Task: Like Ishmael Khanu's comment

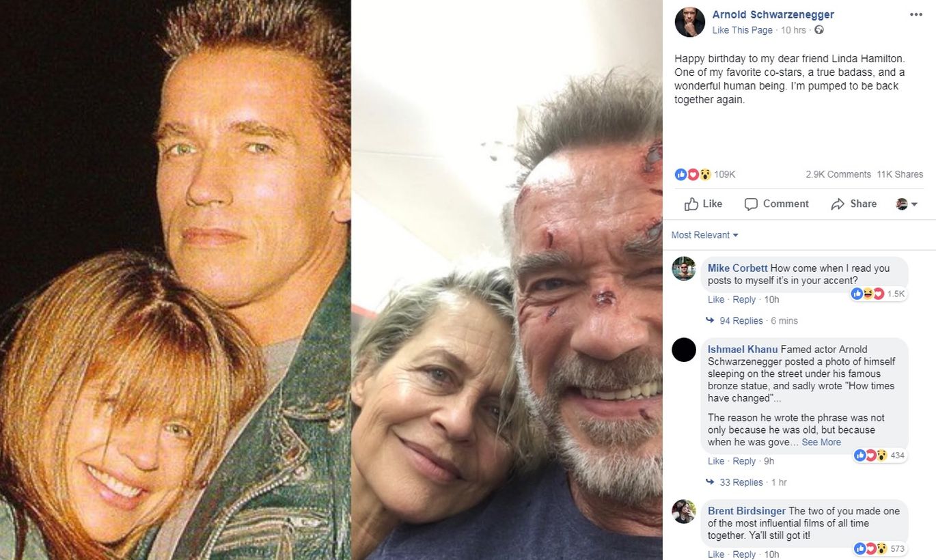Action: click(x=715, y=461)
